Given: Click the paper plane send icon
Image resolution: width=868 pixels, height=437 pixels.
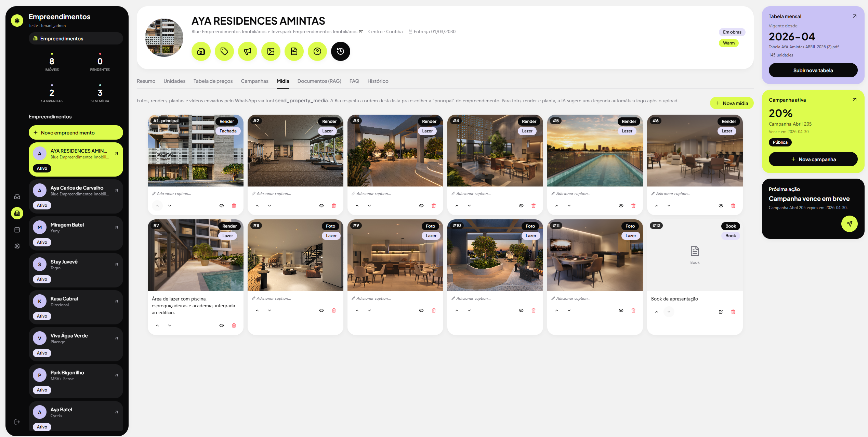Looking at the screenshot, I should click(x=849, y=224).
